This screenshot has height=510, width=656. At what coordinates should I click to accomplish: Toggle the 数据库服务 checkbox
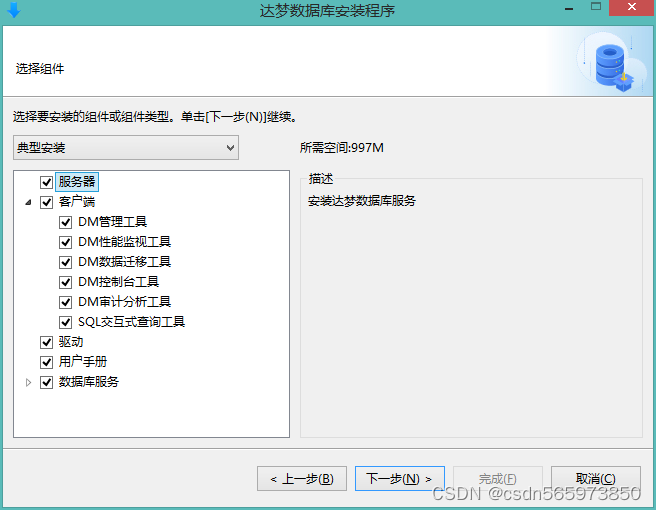click(46, 382)
